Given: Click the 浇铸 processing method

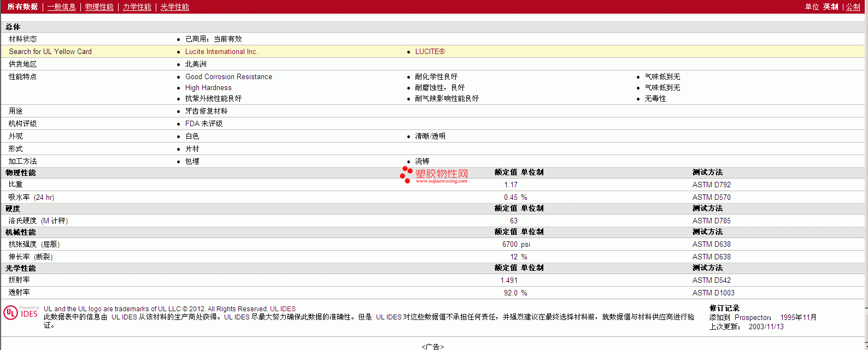Looking at the screenshot, I should click(x=422, y=161).
